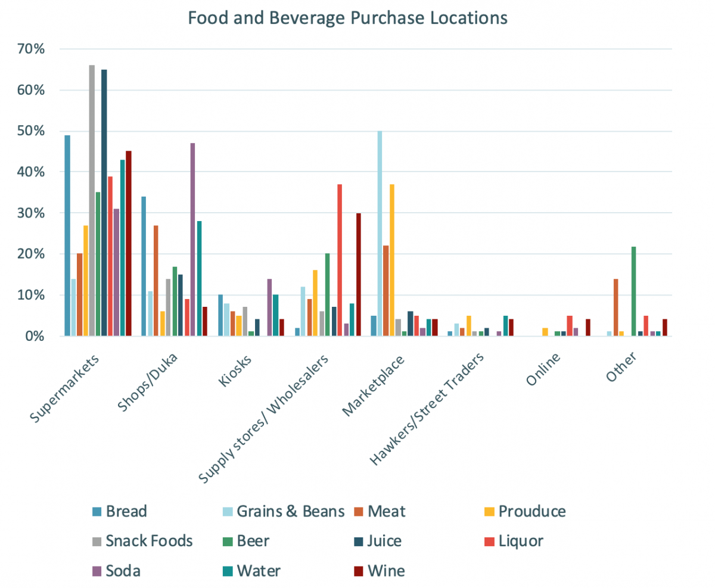
Task: Click the Juice legend label text
Action: click(x=384, y=541)
